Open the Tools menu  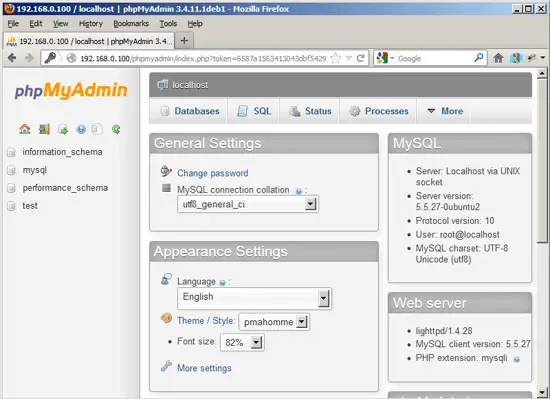click(x=168, y=24)
